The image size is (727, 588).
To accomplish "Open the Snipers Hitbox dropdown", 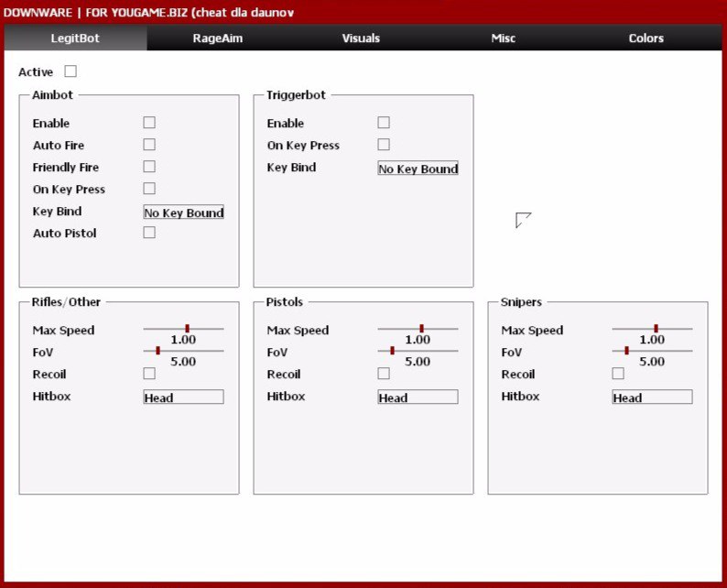I will pos(652,397).
